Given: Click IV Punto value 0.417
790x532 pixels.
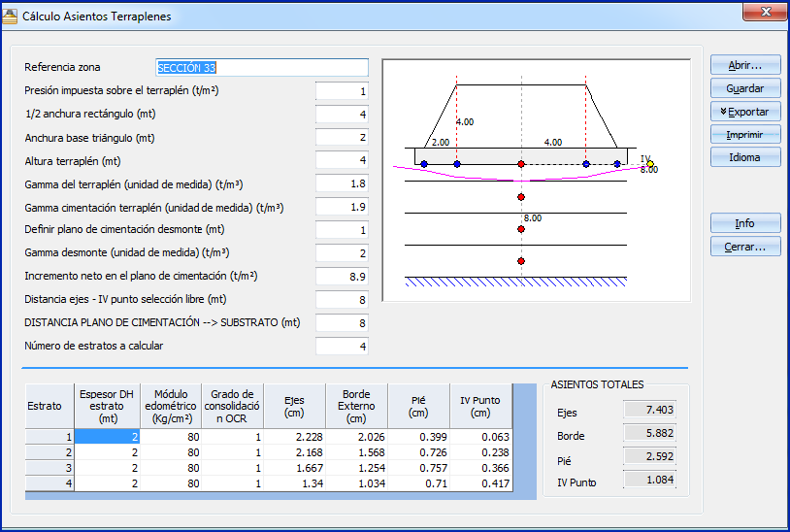Looking at the screenshot, I should point(481,483).
